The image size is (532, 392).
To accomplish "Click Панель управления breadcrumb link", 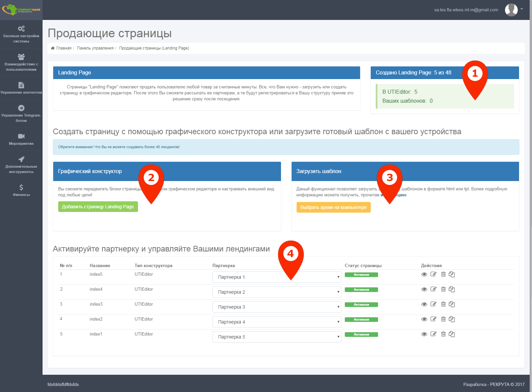I will click(x=95, y=48).
